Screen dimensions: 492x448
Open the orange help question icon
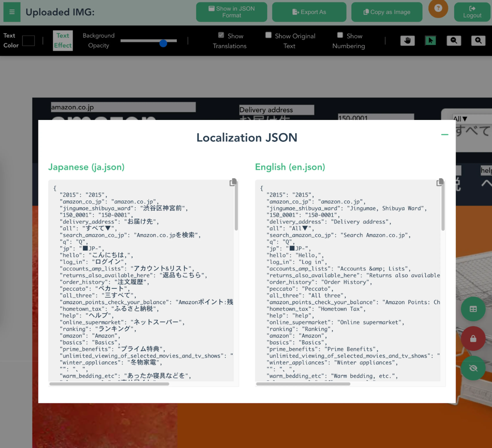coord(438,8)
